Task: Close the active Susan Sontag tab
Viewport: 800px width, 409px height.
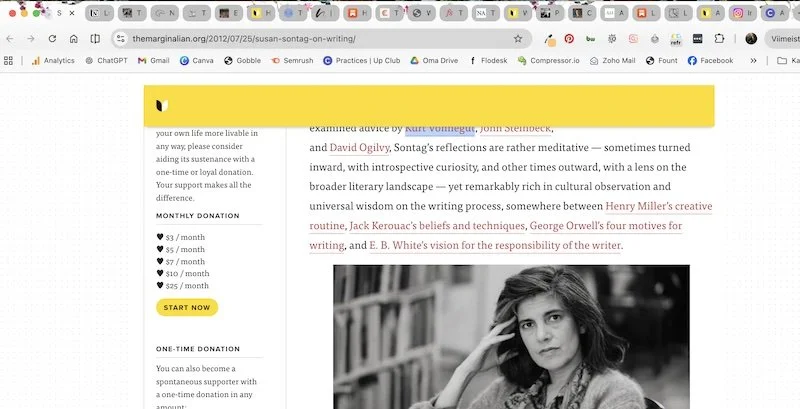Action: point(72,13)
